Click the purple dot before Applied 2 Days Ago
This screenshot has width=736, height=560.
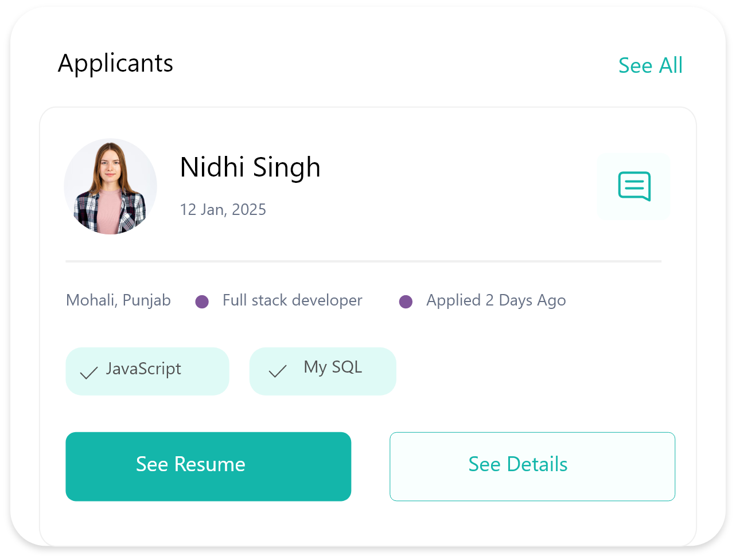click(x=406, y=301)
